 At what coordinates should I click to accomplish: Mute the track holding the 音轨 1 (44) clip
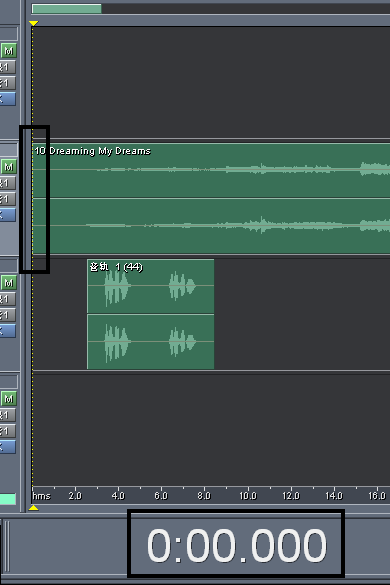coord(9,283)
